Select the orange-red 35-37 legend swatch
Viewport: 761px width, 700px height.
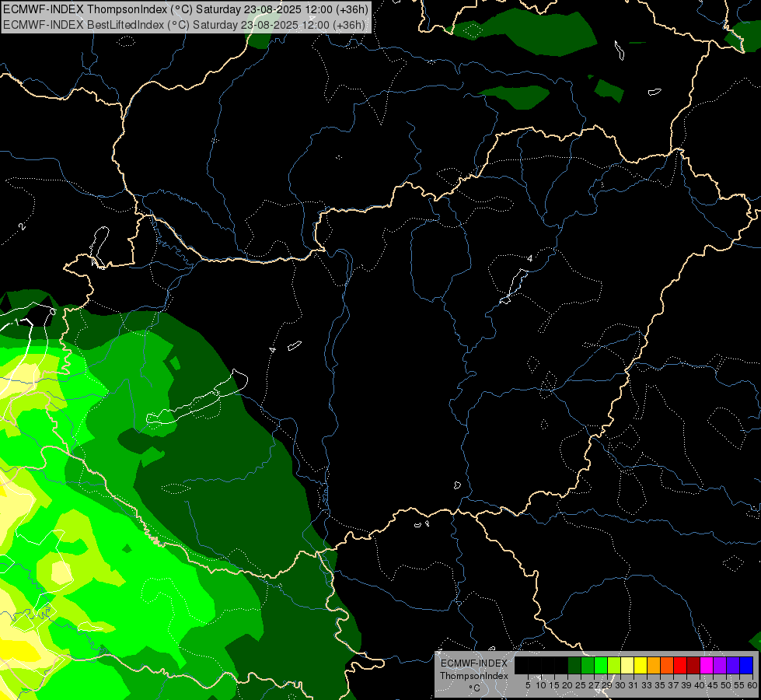tap(667, 665)
